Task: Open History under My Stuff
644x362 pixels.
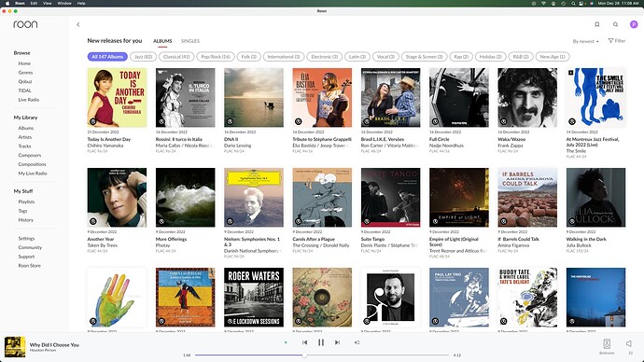Action: (x=25, y=220)
